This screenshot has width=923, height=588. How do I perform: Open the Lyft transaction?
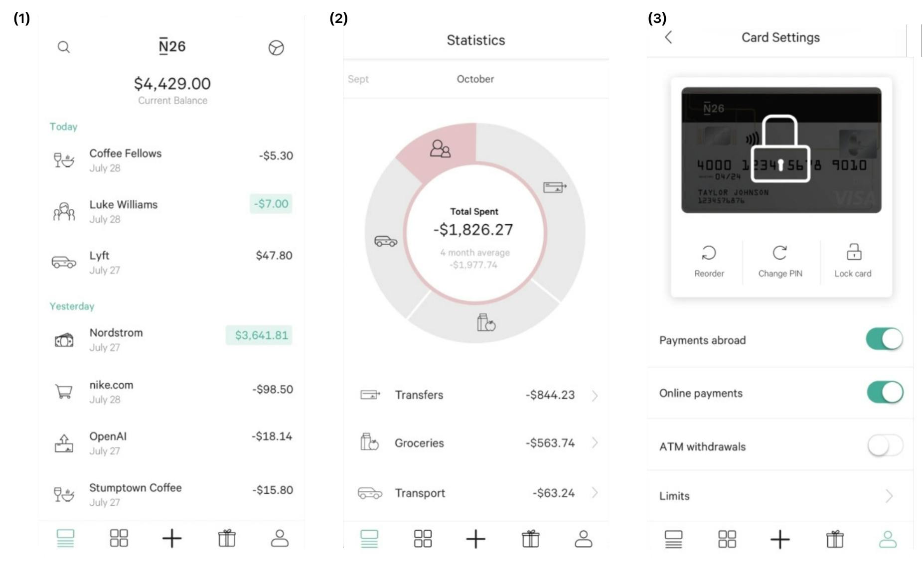click(x=172, y=262)
